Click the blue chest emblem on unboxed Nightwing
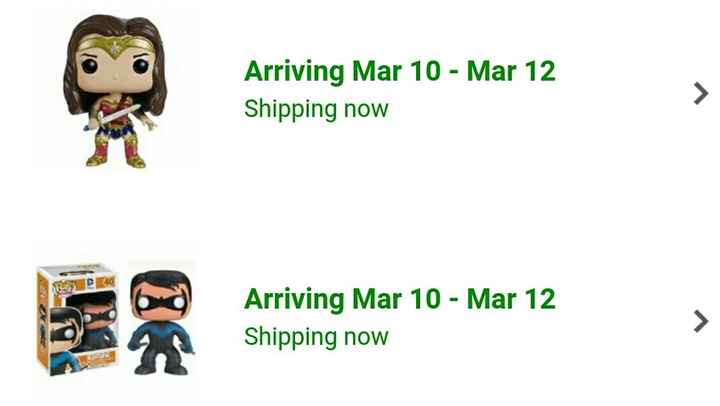The height and width of the screenshot is (406, 720). [162, 330]
